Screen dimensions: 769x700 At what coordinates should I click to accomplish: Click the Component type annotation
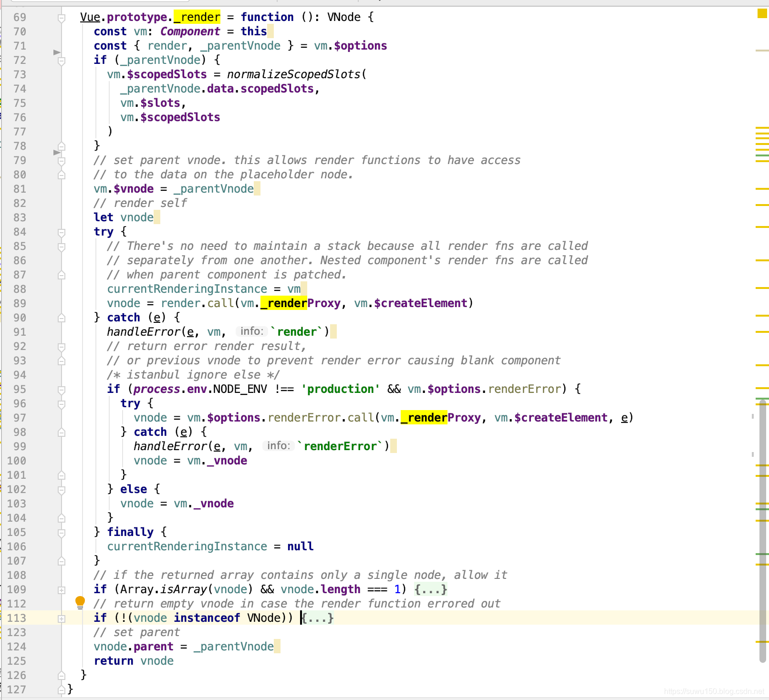pos(190,31)
